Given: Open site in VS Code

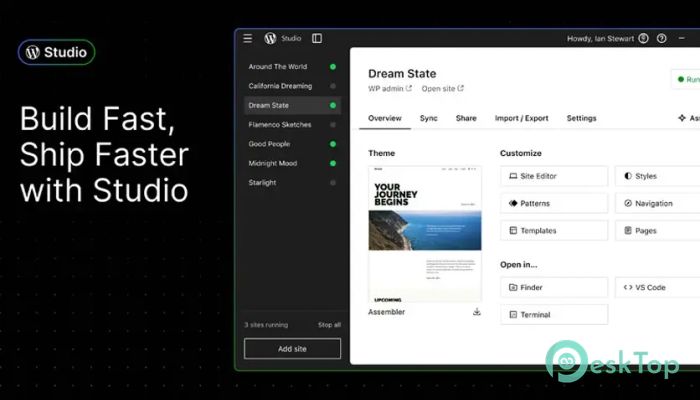Looking at the screenshot, I should (x=658, y=288).
